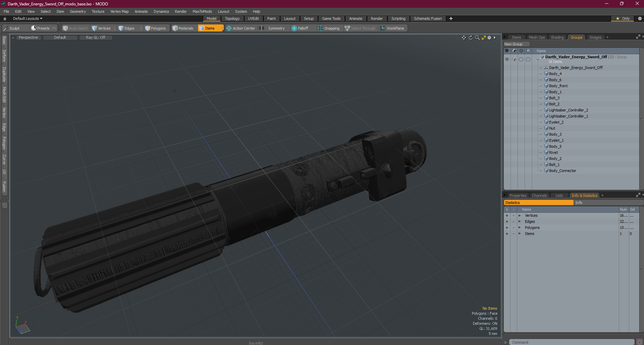Open the viewport settings gear
Image resolution: width=644 pixels, height=345 pixels.
point(489,38)
